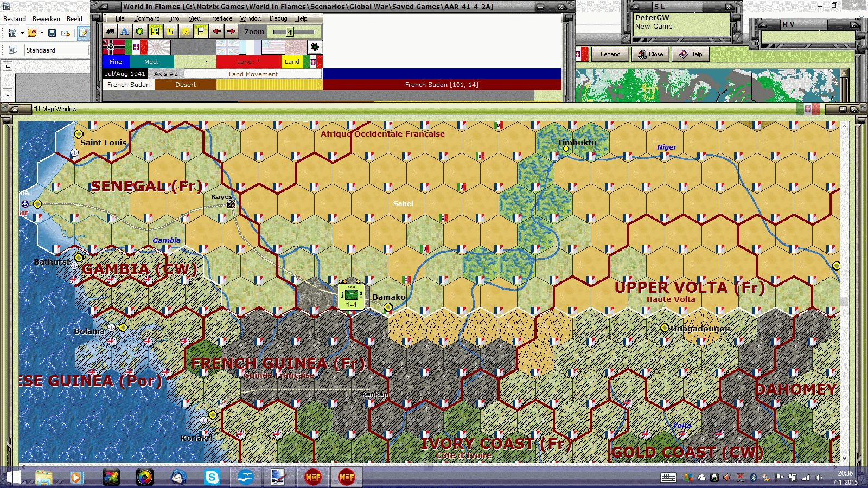The height and width of the screenshot is (488, 868).
Task: Click the round green-dot button beside the flags
Action: (x=315, y=47)
